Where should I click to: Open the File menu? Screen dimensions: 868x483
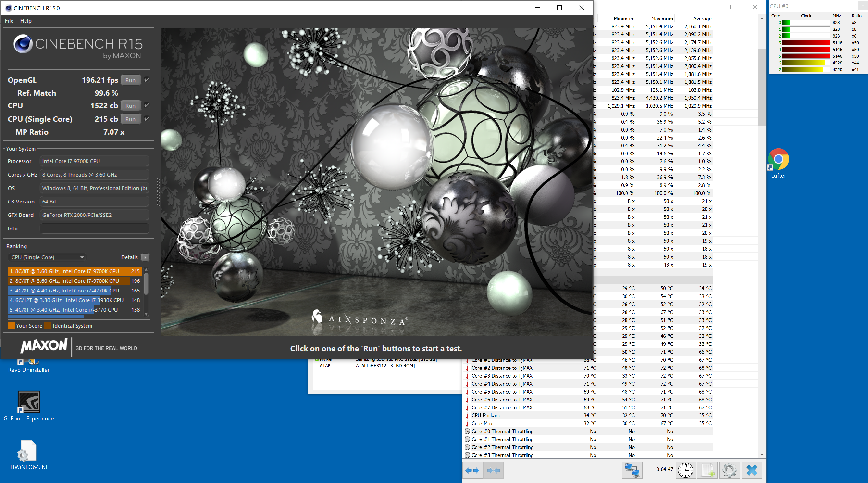tap(9, 21)
